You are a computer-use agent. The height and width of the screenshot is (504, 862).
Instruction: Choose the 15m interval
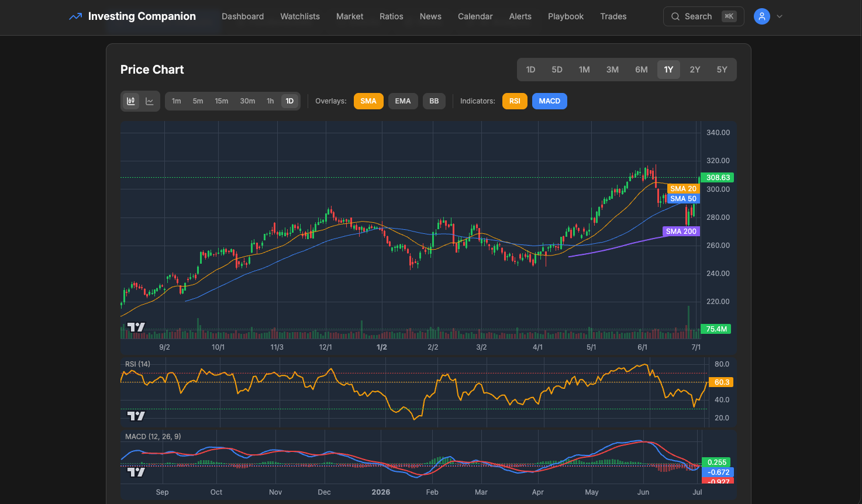(x=222, y=101)
